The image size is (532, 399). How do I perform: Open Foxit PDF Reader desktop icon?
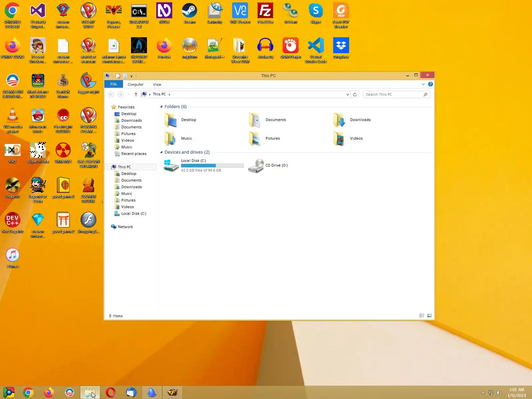tap(341, 15)
